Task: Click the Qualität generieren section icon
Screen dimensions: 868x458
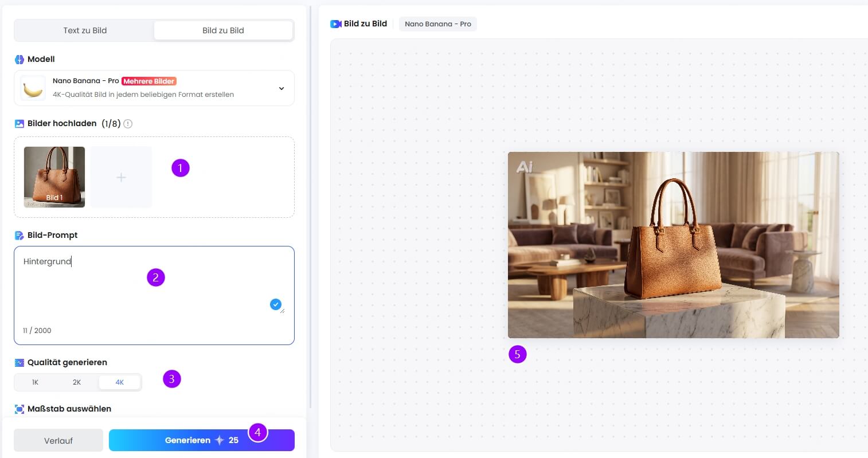Action: (x=19, y=363)
